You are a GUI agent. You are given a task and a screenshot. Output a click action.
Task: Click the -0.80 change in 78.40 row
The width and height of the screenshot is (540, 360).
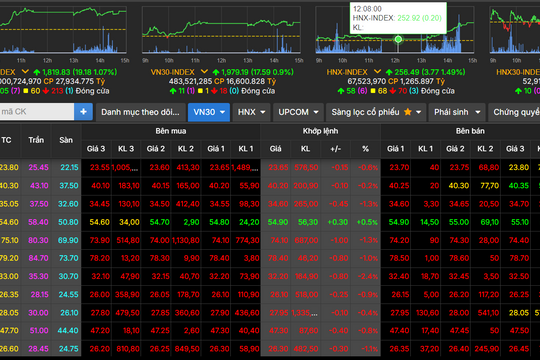point(339,258)
